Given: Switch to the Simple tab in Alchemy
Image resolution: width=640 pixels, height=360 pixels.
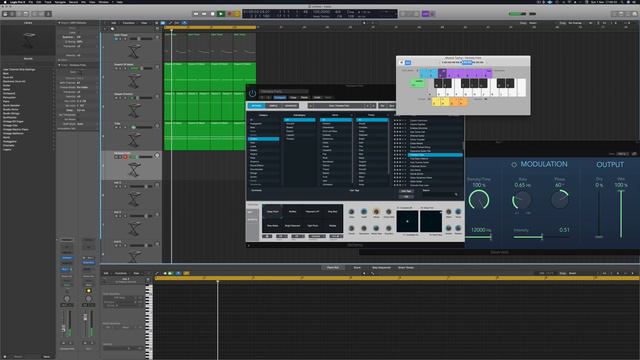Looking at the screenshot, I should click(273, 106).
